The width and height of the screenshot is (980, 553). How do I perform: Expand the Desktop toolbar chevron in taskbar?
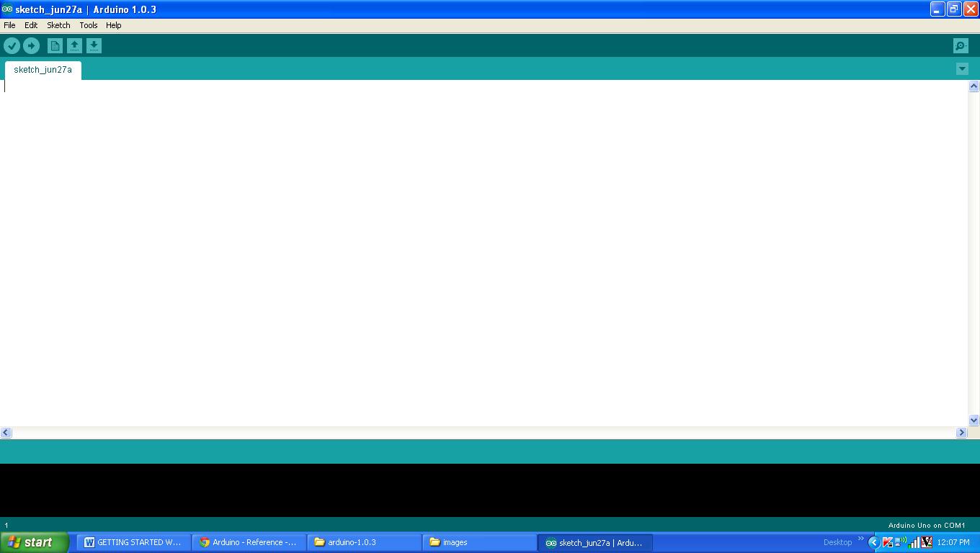pos(860,539)
